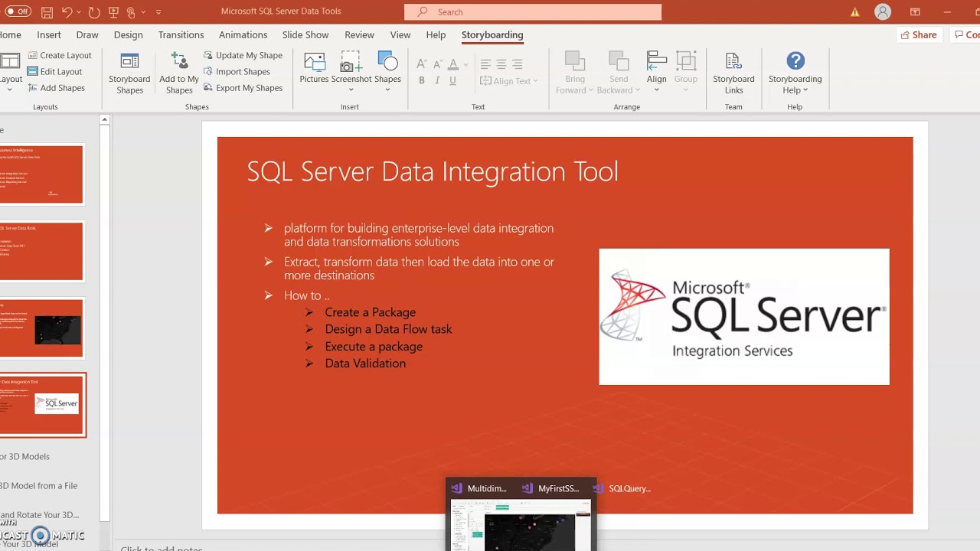
Task: Click the Undo arrow icon
Action: coord(67,12)
